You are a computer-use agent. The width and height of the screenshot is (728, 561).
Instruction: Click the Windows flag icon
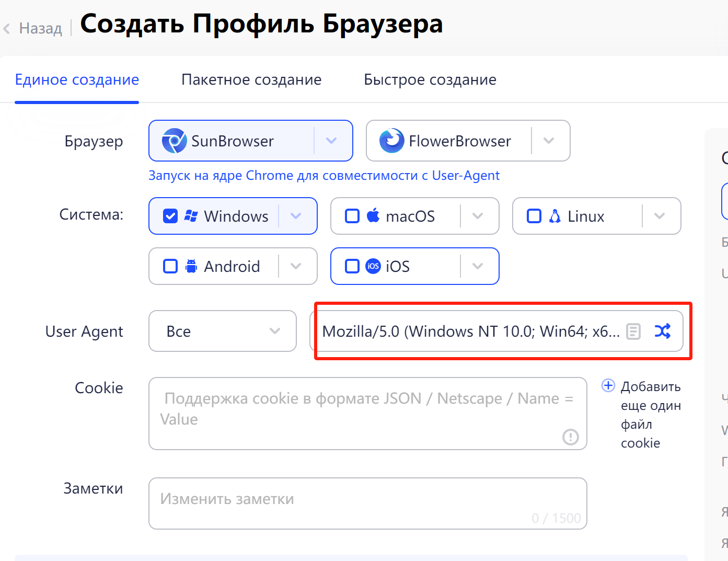[191, 216]
